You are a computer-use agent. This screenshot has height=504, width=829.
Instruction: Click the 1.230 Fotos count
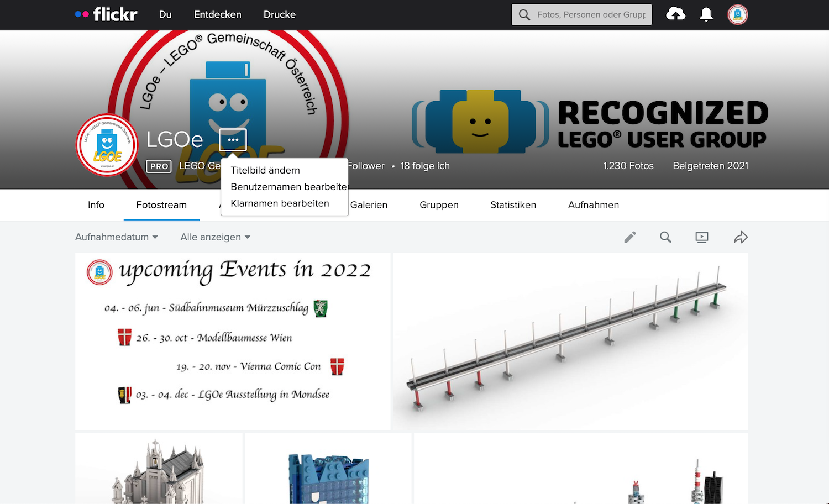pyautogui.click(x=628, y=166)
